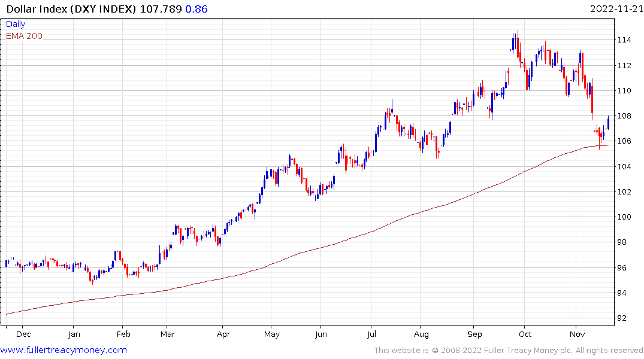644x359 pixels.
Task: Click the Jun month label
Action: (x=321, y=334)
